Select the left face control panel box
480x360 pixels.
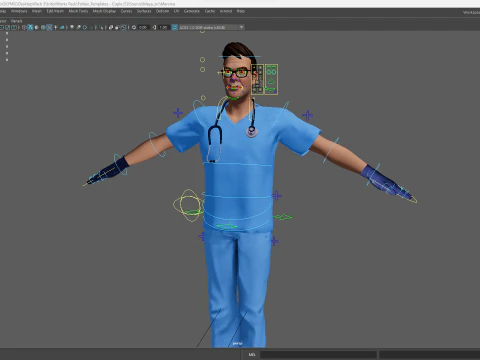tap(258, 79)
